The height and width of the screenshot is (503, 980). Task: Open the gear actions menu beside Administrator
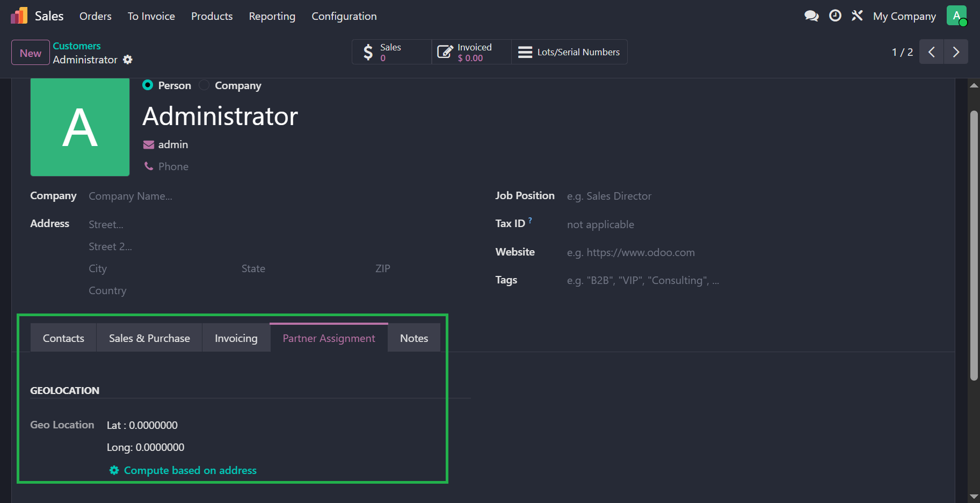tap(128, 60)
